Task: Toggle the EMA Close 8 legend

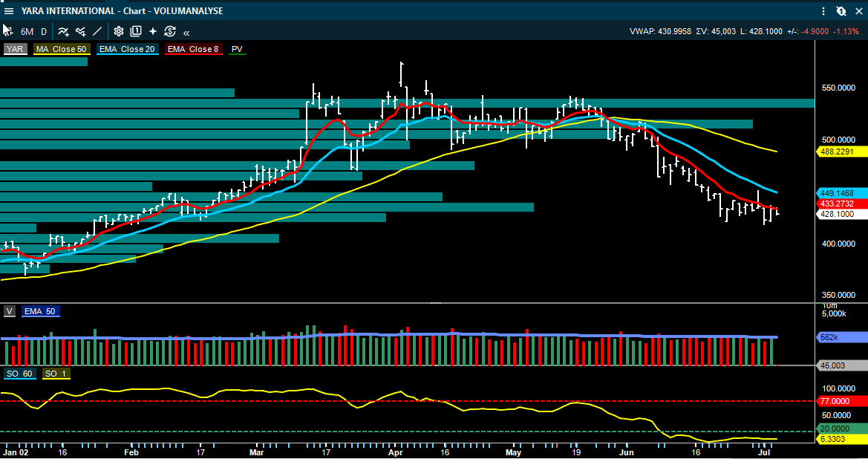Action: click(x=193, y=49)
